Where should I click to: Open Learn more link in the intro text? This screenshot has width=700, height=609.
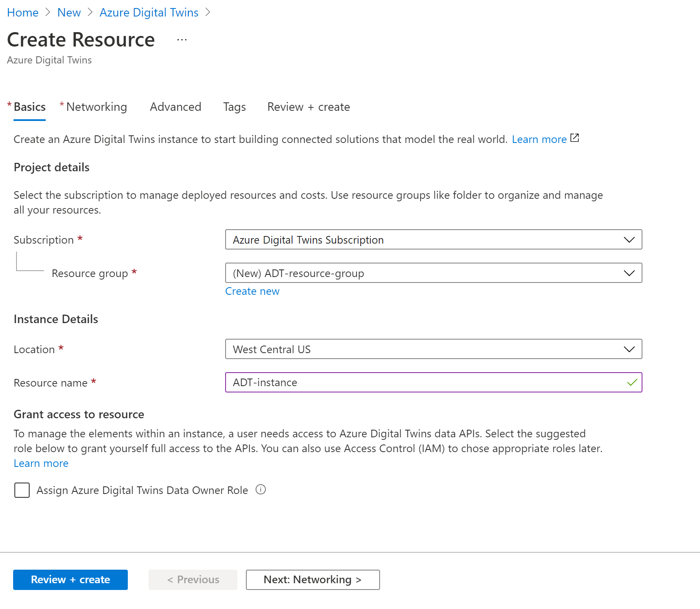coord(539,140)
